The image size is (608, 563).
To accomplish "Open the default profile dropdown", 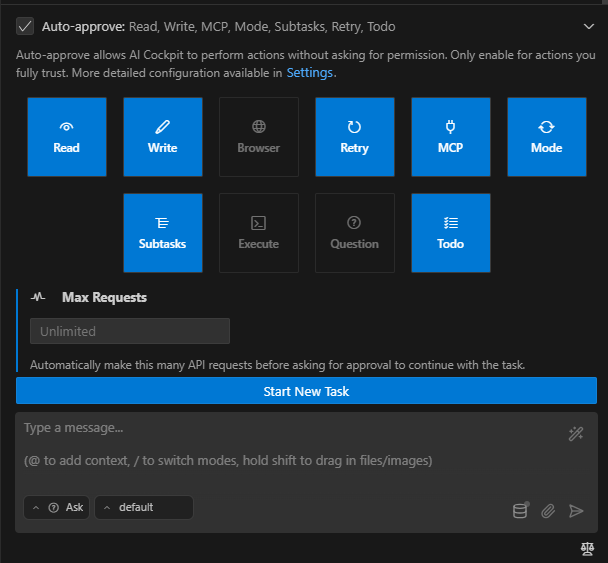I will tap(144, 507).
